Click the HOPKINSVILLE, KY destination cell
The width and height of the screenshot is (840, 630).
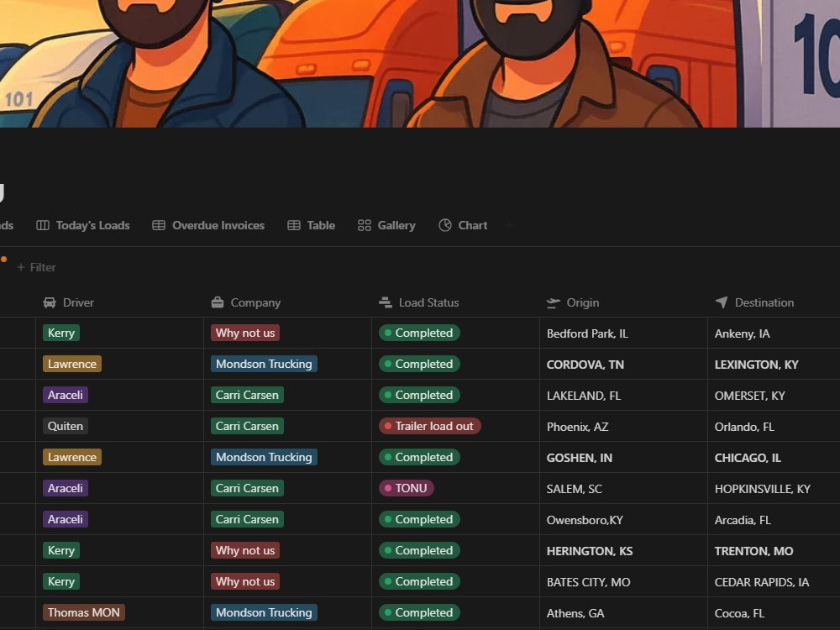point(774,489)
